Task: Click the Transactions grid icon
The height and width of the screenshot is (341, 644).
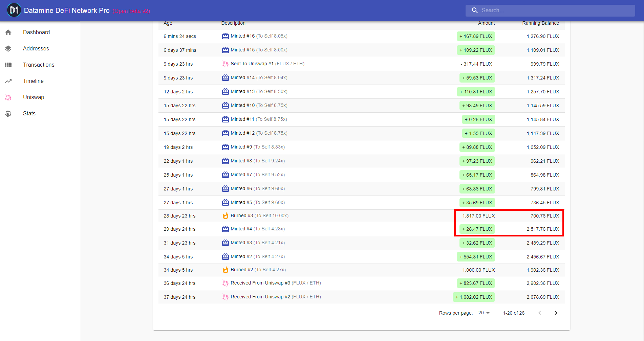Action: 8,65
